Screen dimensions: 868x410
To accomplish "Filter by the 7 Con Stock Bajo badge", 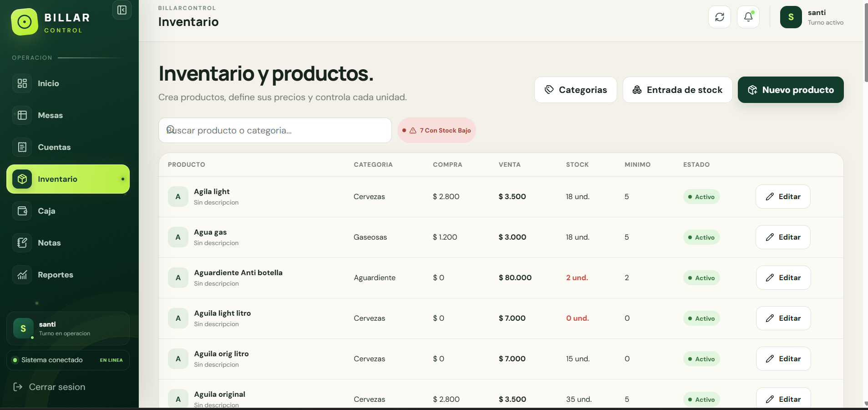I will click(437, 130).
